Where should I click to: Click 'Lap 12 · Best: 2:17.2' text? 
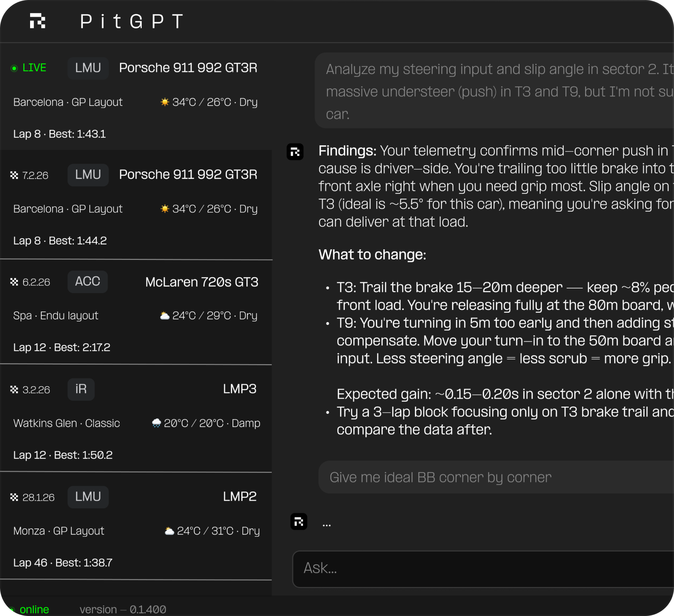pyautogui.click(x=62, y=348)
